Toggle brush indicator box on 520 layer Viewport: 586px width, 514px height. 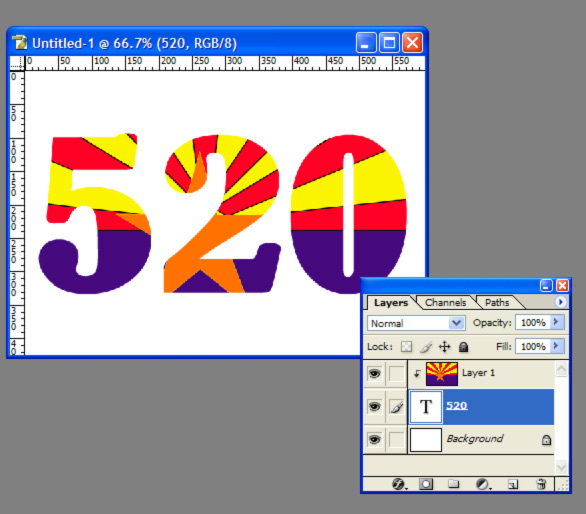[x=397, y=407]
